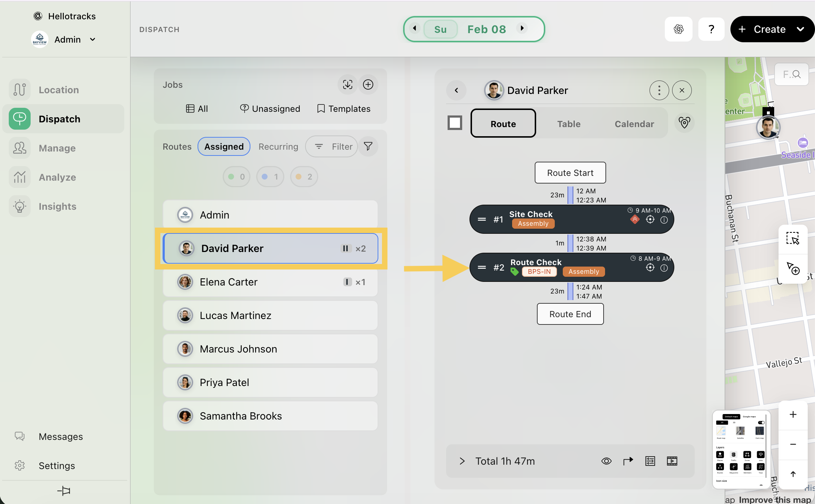Toggle route visibility eye icon

[606, 461]
